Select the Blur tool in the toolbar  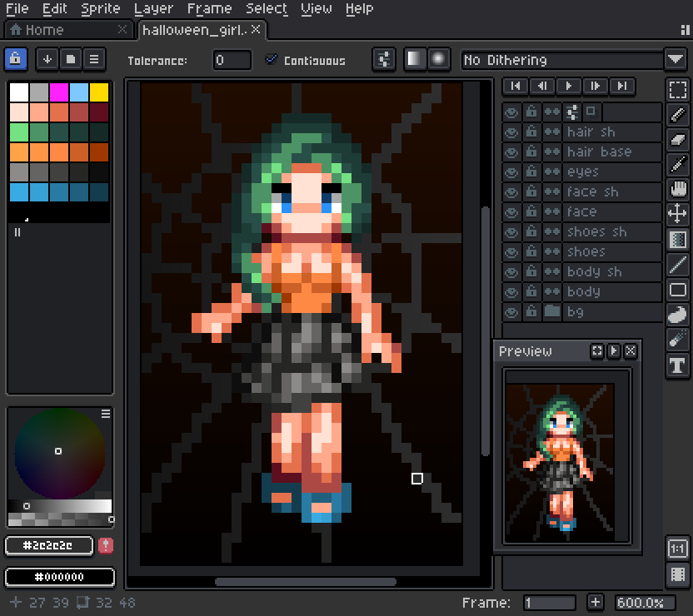pyautogui.click(x=677, y=340)
